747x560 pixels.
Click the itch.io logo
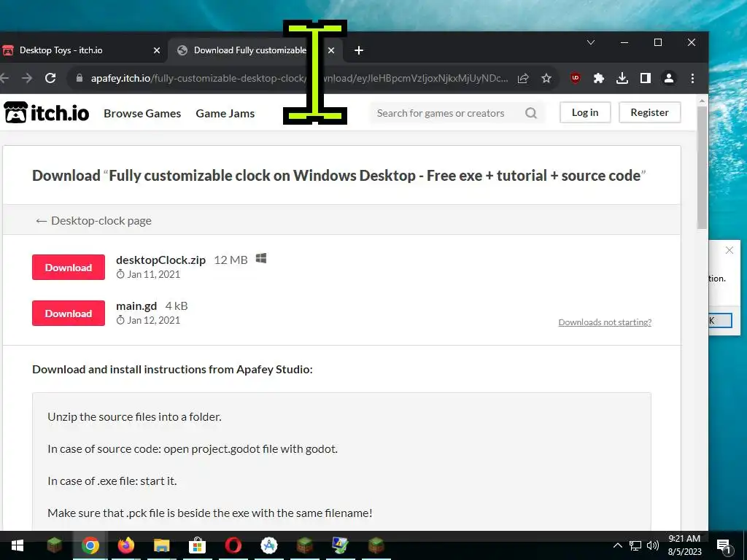point(47,113)
